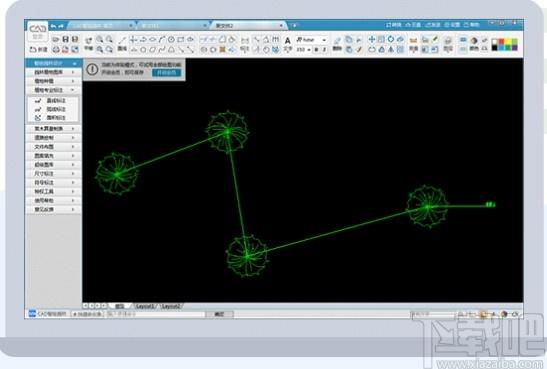Click the blue membership button in notice

pyautogui.click(x=166, y=73)
